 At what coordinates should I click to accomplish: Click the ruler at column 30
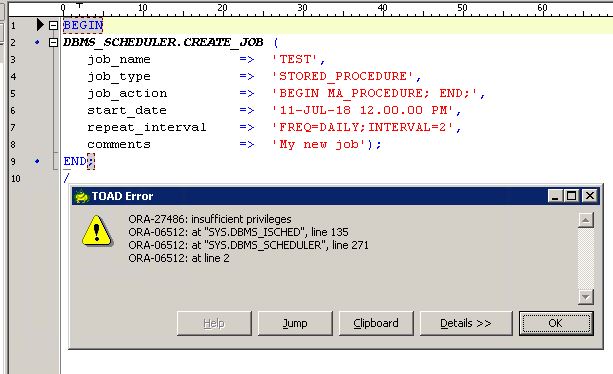pos(302,7)
